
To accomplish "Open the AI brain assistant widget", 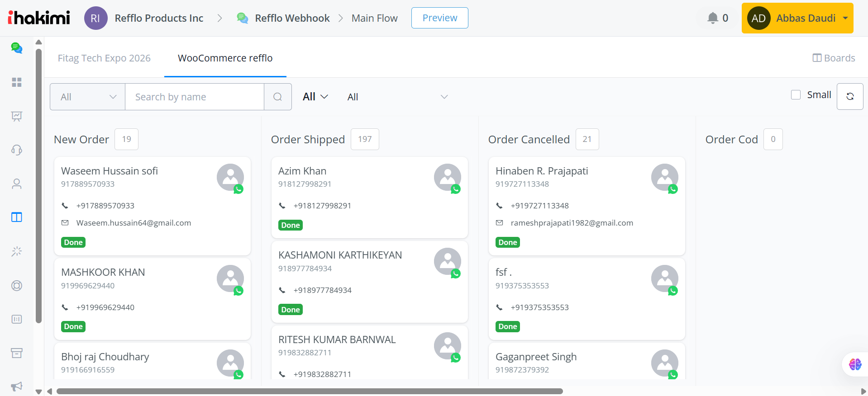I will coord(855,364).
